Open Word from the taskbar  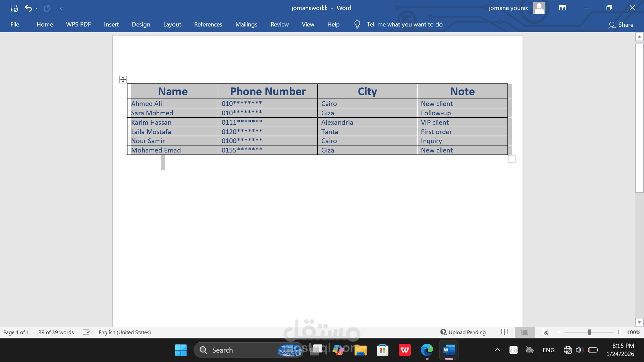(449, 350)
